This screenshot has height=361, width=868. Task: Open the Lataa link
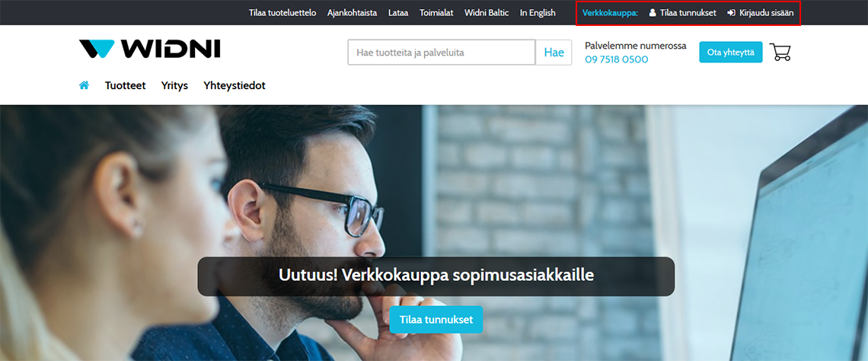point(398,13)
